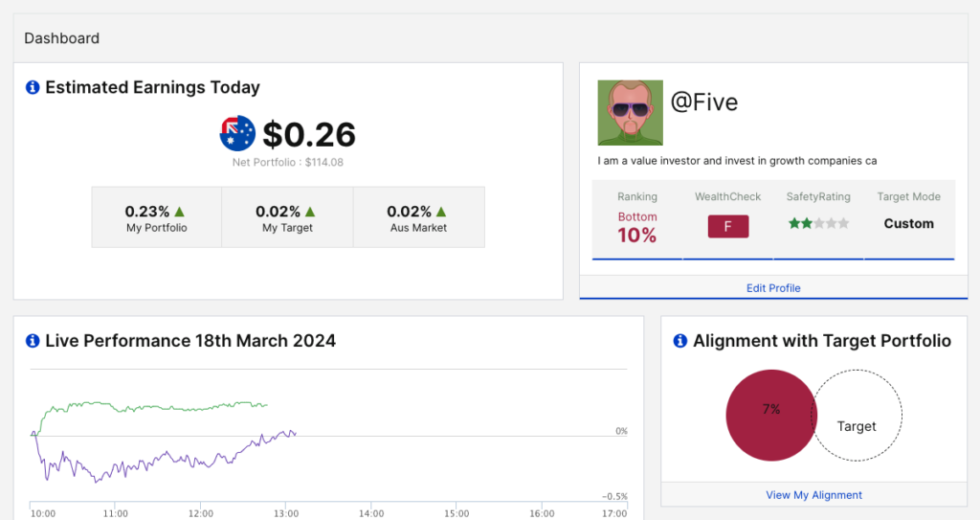Image resolution: width=980 pixels, height=520 pixels.
Task: Click the green arrow in Aus Market
Action: (x=441, y=211)
